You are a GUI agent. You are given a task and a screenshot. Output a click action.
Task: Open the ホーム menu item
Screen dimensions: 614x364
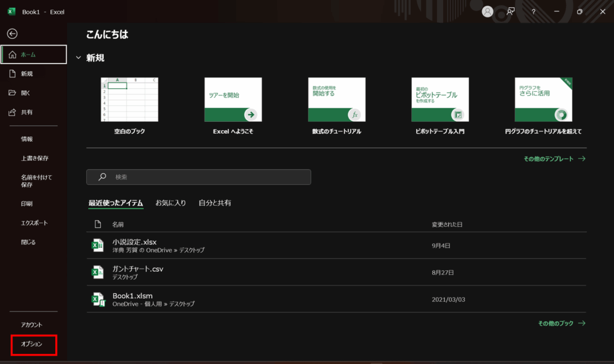click(x=34, y=55)
